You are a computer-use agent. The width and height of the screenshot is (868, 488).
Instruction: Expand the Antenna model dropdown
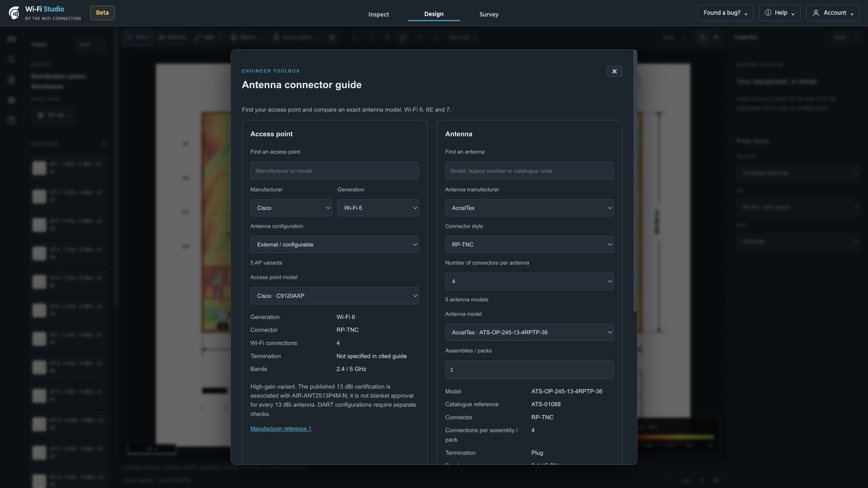[x=529, y=333]
